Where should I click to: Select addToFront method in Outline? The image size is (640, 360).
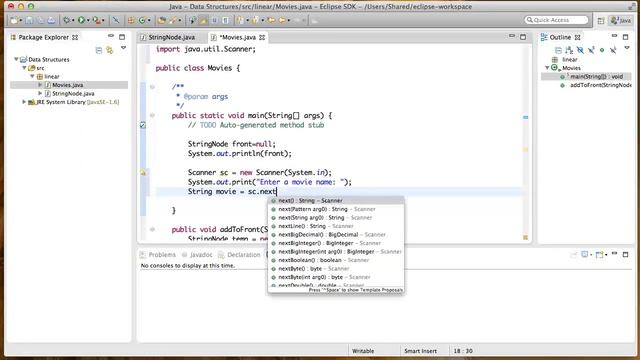pyautogui.click(x=600, y=85)
